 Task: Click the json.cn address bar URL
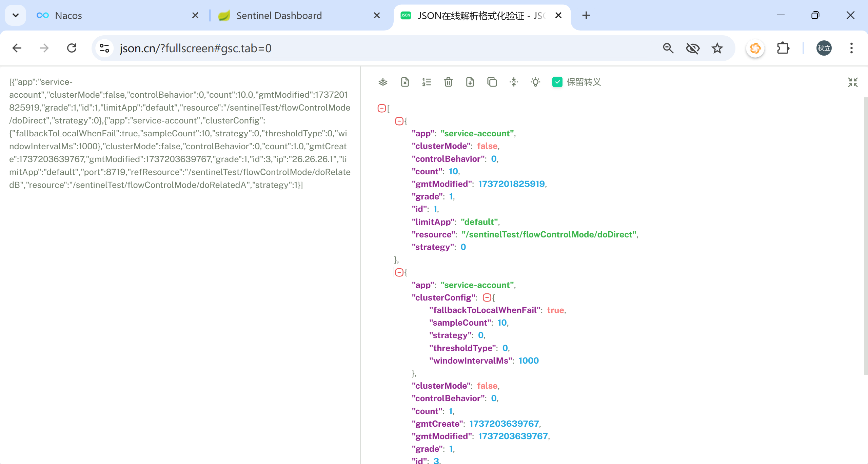(195, 48)
